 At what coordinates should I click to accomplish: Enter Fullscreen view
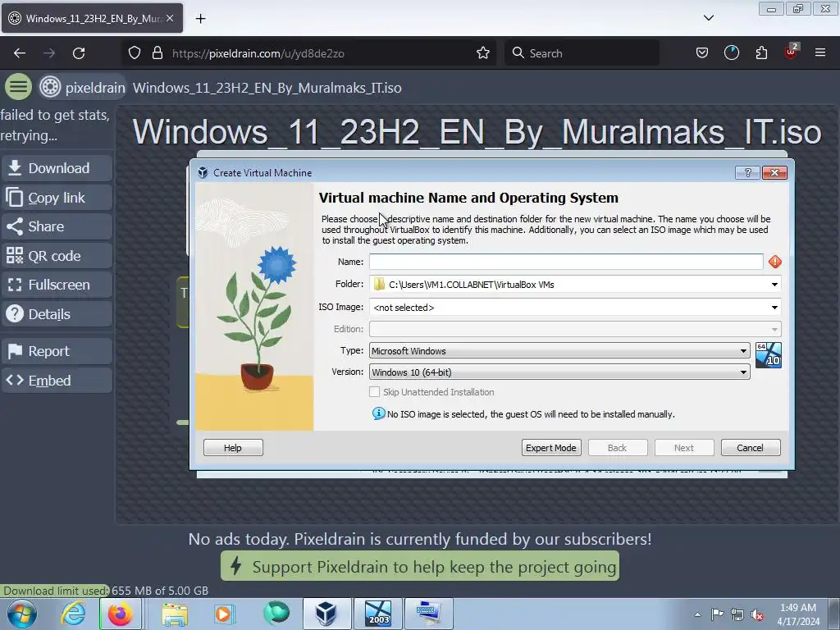pyautogui.click(x=57, y=285)
